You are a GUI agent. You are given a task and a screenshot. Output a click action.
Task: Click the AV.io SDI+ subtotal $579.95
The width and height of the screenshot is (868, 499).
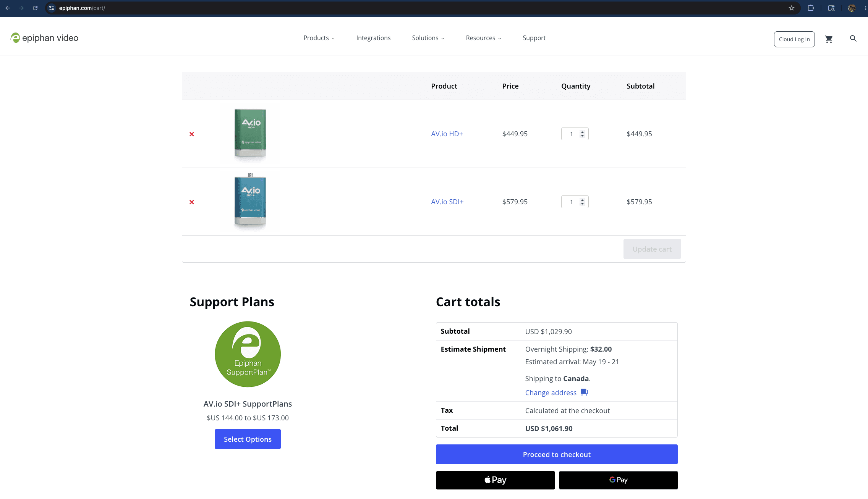point(639,202)
